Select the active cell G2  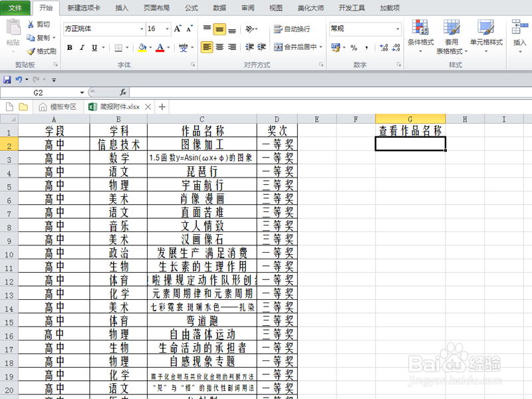[410, 144]
